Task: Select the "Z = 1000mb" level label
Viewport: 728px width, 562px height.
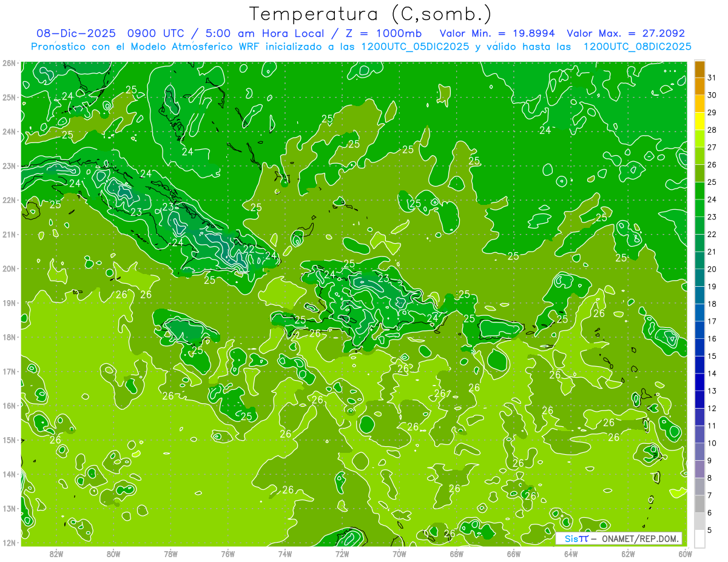Action: pos(385,33)
